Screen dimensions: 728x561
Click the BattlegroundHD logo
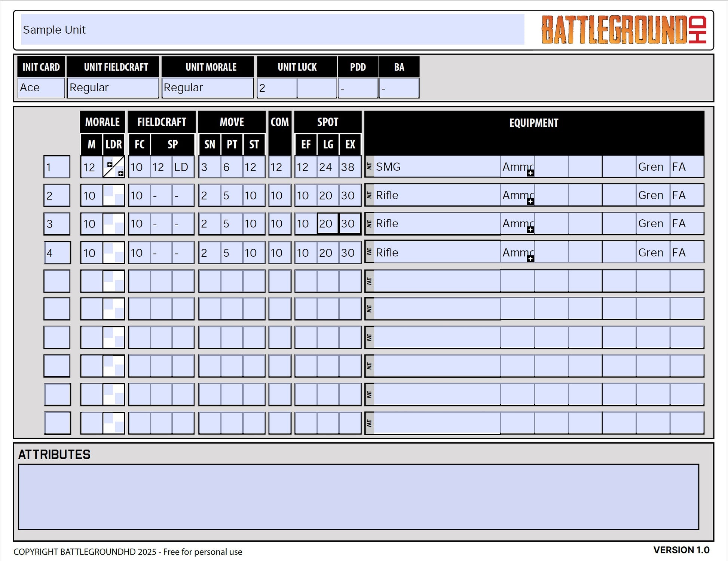click(x=623, y=30)
